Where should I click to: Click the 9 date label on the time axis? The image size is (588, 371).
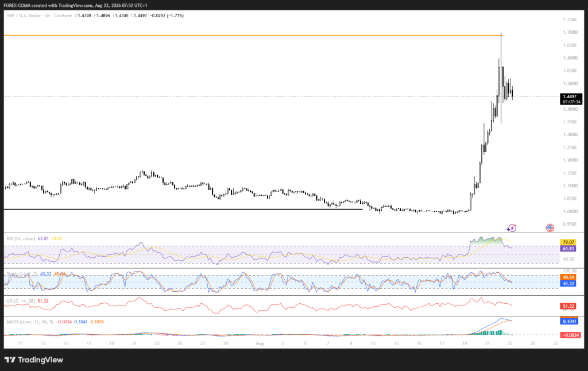[x=351, y=343]
